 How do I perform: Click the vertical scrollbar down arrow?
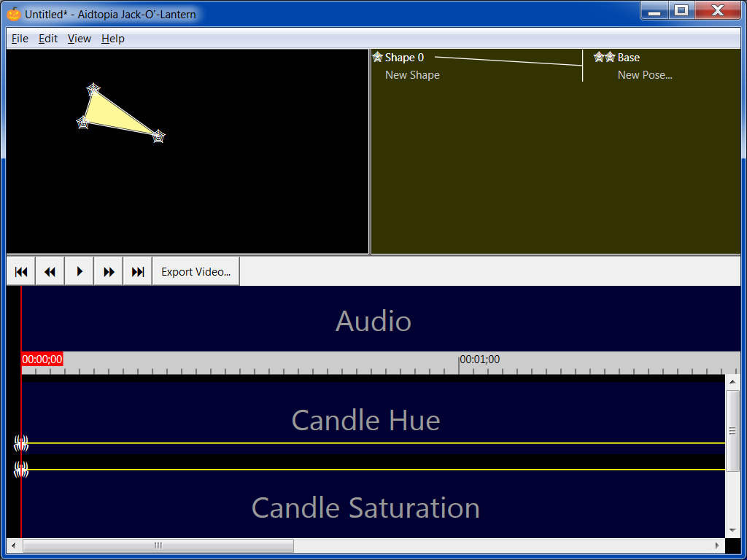click(732, 530)
